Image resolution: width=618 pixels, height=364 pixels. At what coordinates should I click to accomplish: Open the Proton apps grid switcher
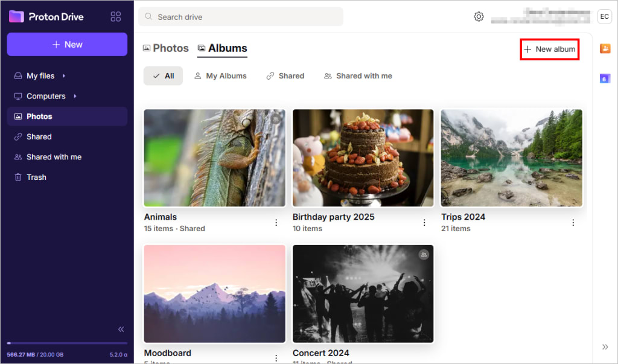coord(115,16)
